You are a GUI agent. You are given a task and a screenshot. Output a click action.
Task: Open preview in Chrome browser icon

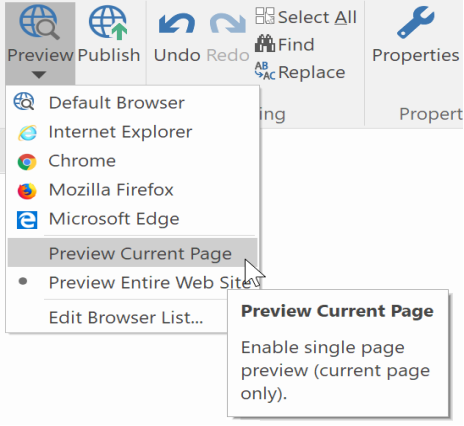27,162
